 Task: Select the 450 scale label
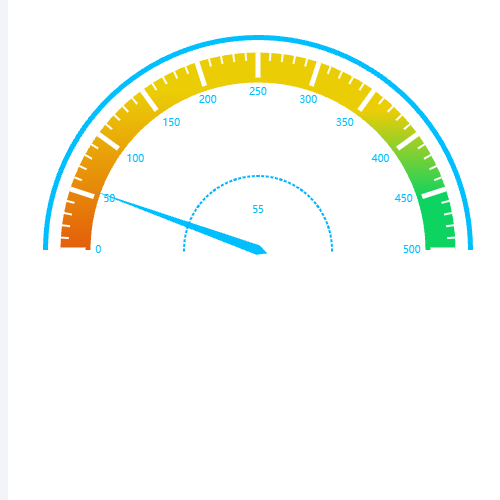(x=404, y=198)
